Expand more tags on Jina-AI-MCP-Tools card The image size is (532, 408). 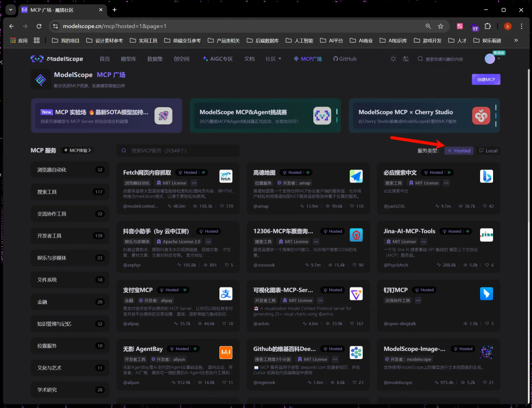click(423, 242)
